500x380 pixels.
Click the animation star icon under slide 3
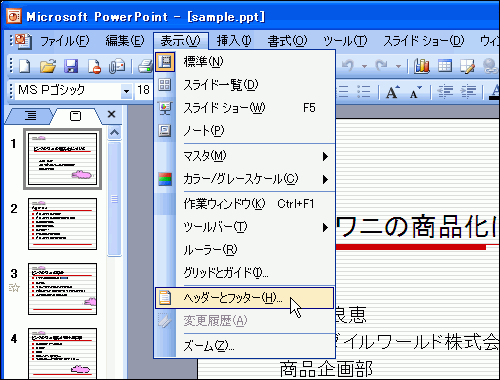pyautogui.click(x=14, y=287)
